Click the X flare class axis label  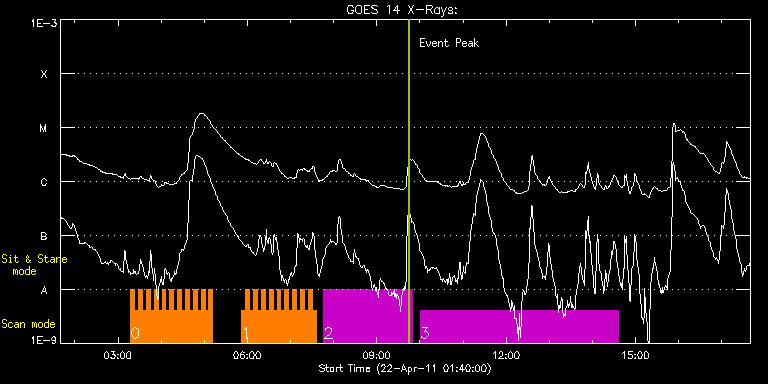[x=44, y=74]
